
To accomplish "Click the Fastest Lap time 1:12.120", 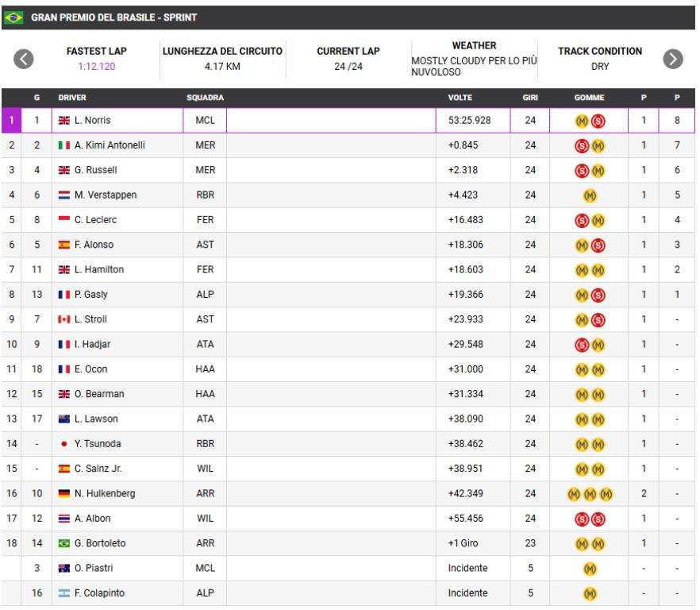I will point(97,67).
